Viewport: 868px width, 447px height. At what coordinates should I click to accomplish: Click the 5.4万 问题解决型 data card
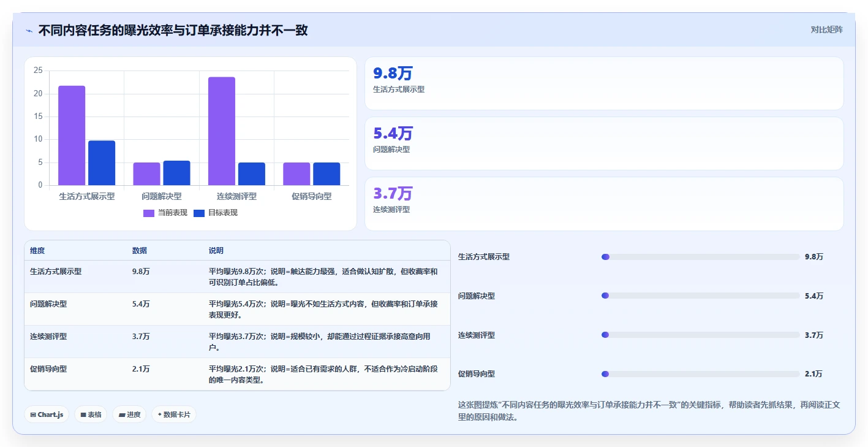(x=604, y=143)
